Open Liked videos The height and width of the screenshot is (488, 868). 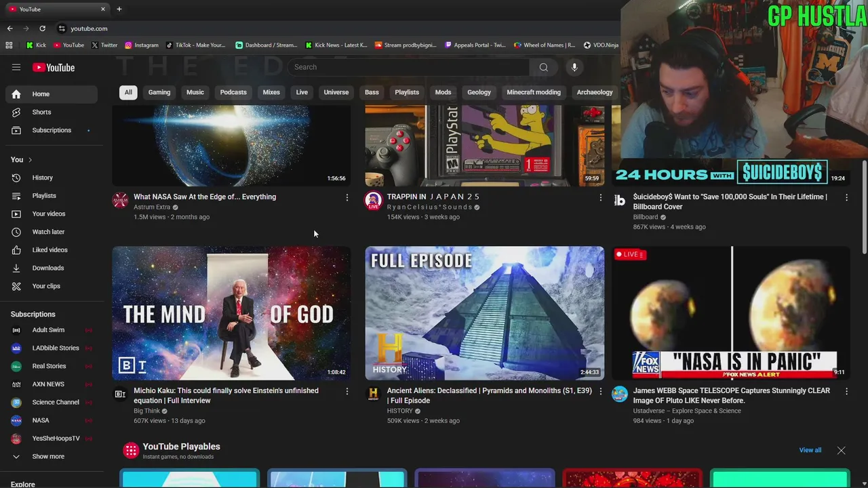coord(53,250)
